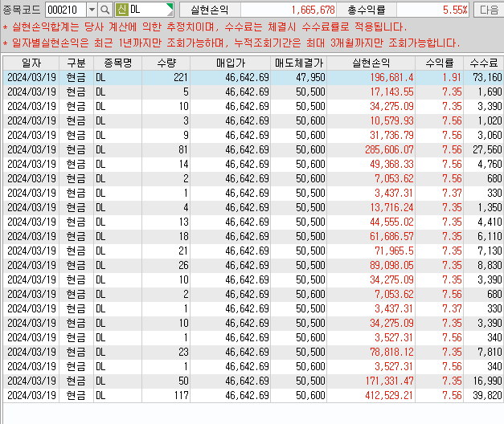Click the profit cell 13,716.24

(371, 207)
